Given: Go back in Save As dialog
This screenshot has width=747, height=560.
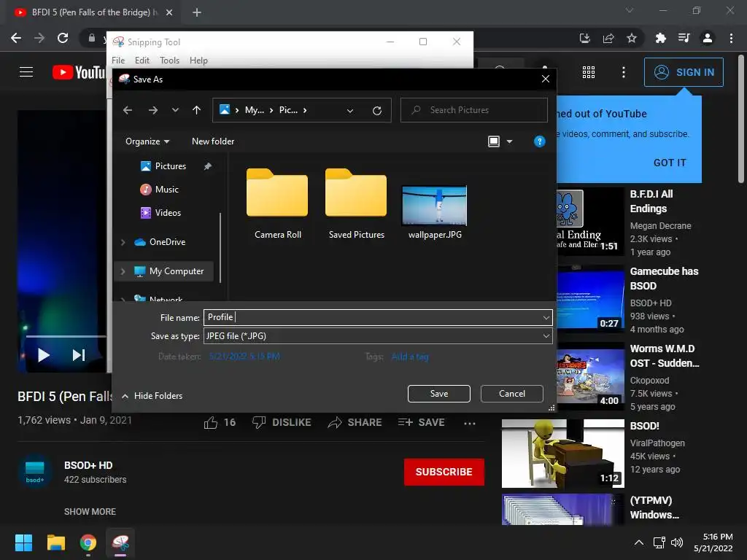Looking at the screenshot, I should click(127, 111).
